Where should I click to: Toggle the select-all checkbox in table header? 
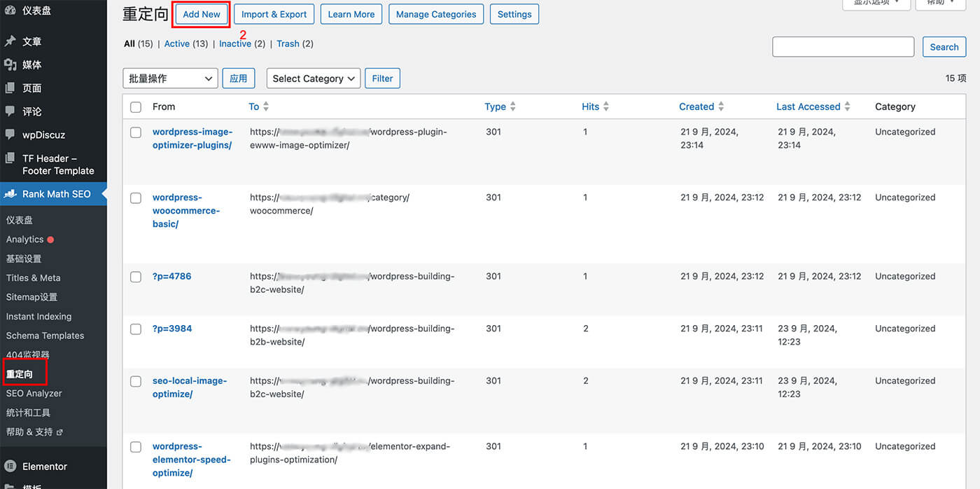coord(136,107)
